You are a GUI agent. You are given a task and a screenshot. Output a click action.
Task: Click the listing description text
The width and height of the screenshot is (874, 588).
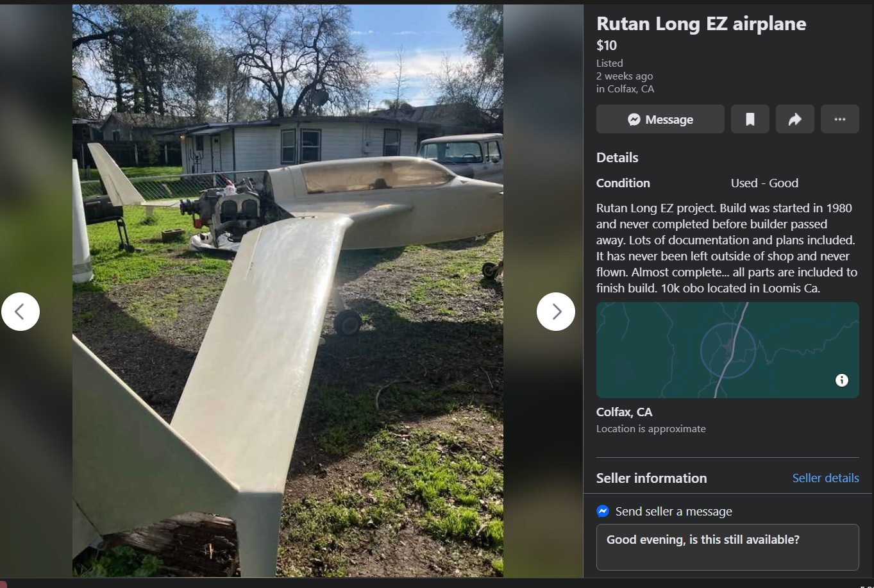coord(727,248)
